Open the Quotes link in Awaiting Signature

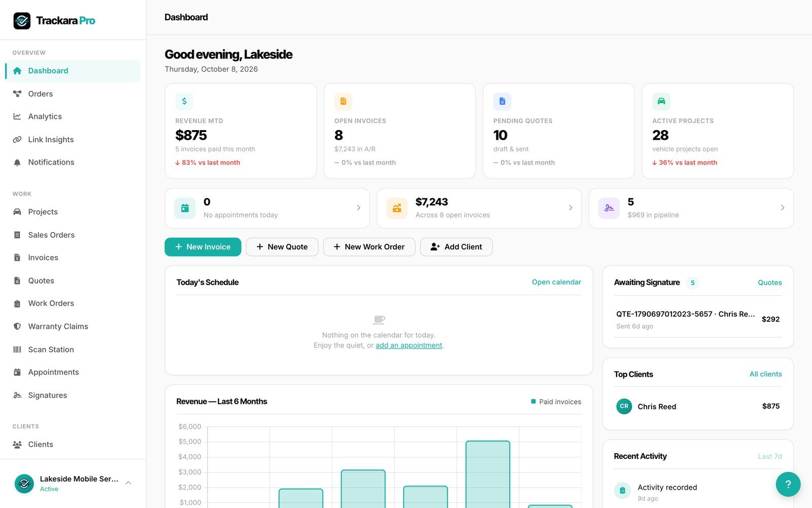tap(770, 282)
